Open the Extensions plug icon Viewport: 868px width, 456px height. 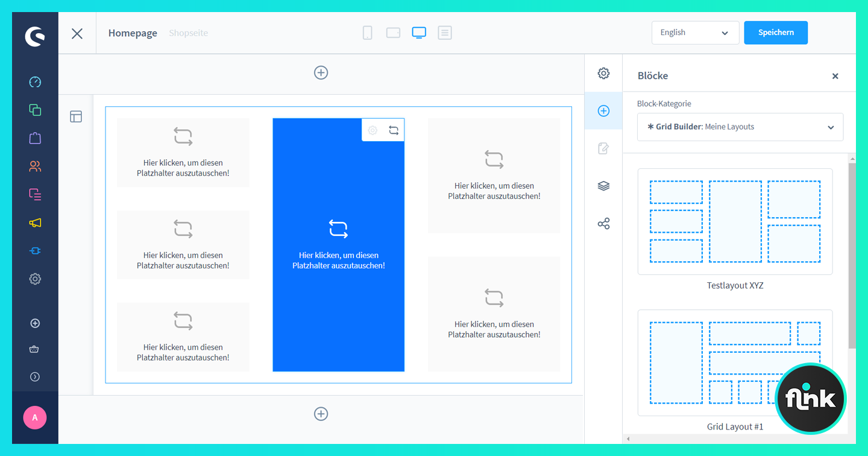point(35,251)
